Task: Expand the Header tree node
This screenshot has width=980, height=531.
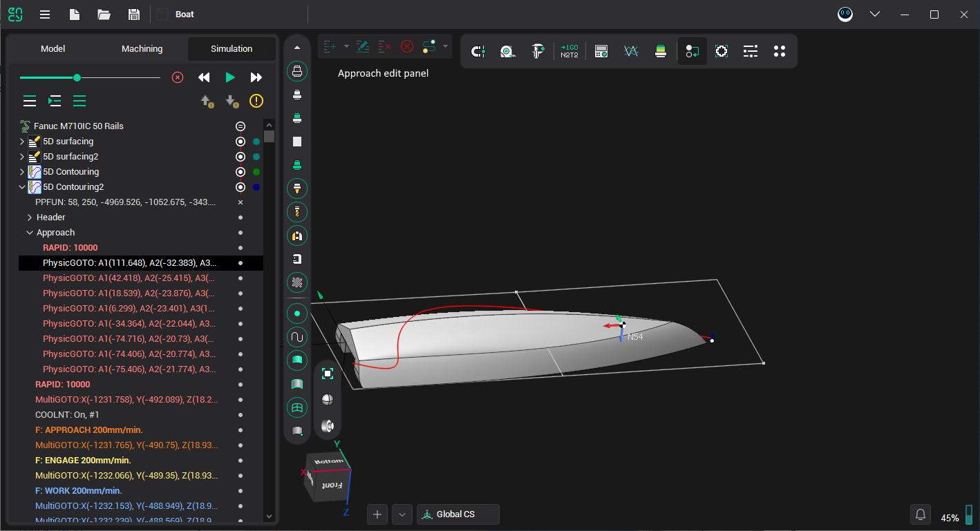Action: [x=30, y=218]
